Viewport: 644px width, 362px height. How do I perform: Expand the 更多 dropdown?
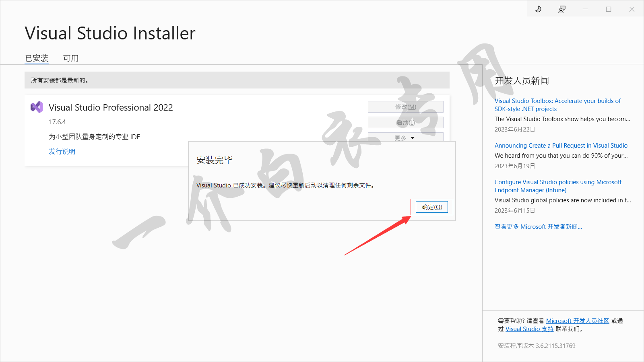(406, 138)
